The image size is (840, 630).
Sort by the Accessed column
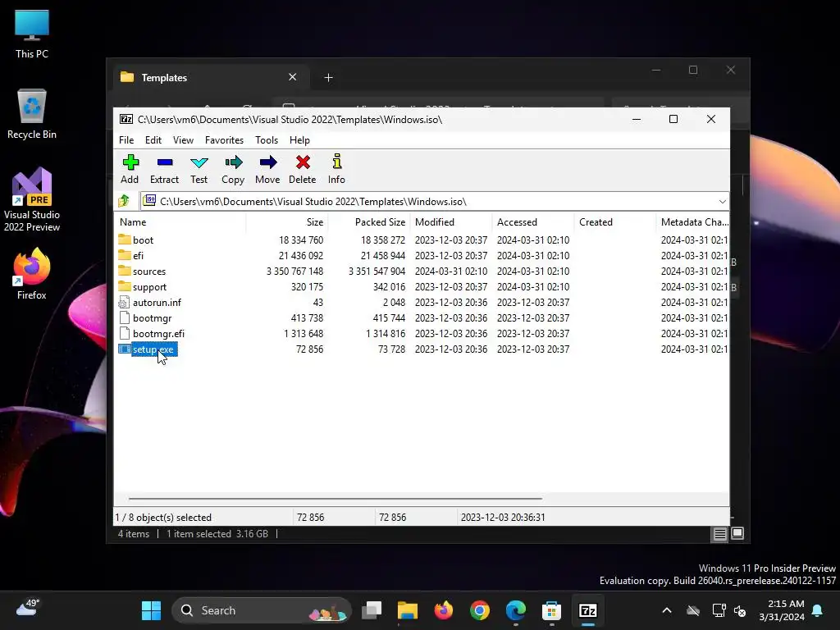[532, 221]
